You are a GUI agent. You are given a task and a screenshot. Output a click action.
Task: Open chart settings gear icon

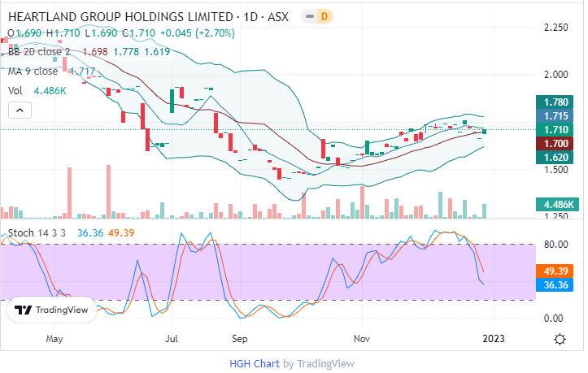(x=560, y=339)
